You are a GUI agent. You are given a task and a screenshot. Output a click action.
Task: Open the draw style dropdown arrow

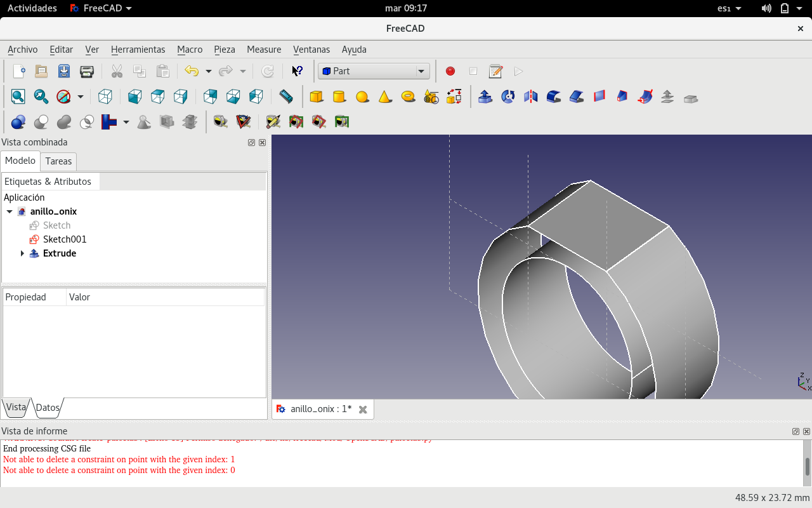point(81,97)
